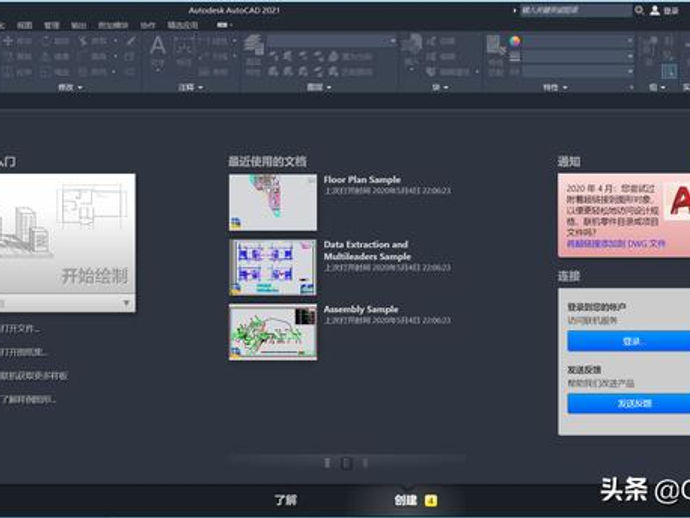Click the 登录 text in title bar

pos(671,11)
